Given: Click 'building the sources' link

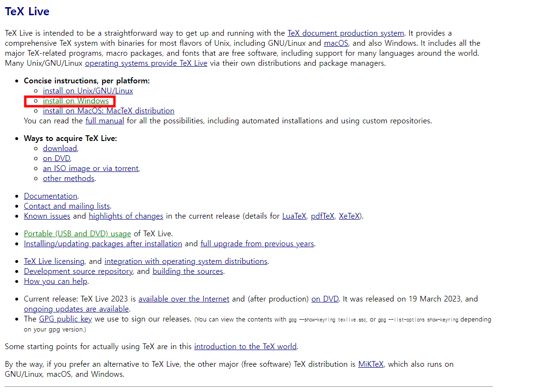Looking at the screenshot, I should coord(188,271).
